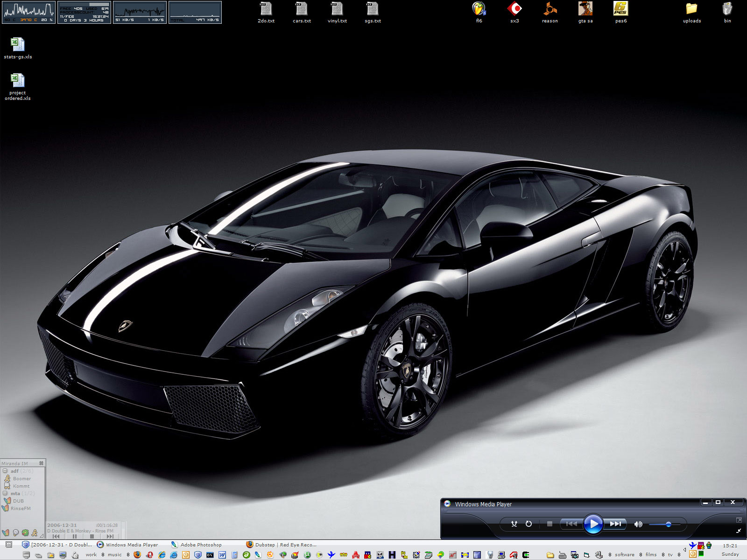
Task: Open the work quick-launch menu
Action: (x=91, y=555)
